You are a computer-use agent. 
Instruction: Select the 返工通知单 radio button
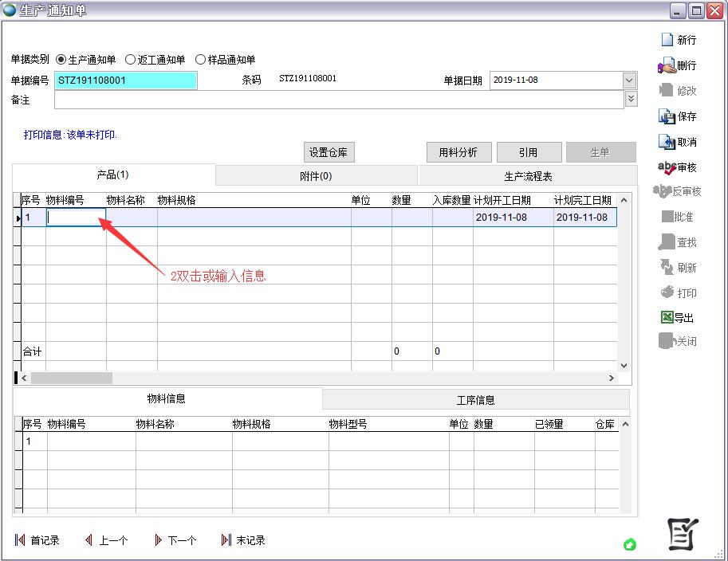click(x=131, y=60)
